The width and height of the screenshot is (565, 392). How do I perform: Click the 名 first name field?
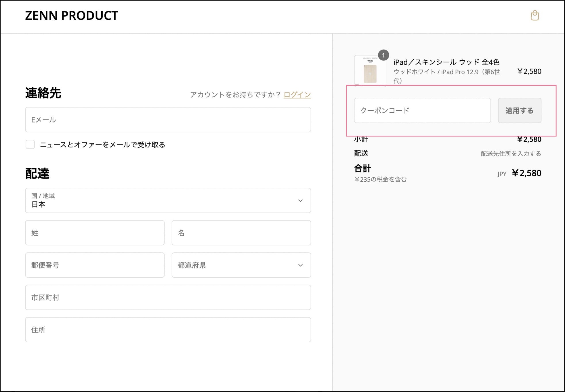click(241, 233)
